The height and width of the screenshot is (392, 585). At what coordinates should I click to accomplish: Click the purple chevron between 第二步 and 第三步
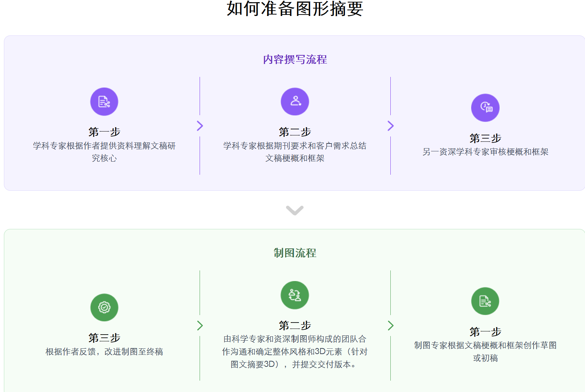coord(391,126)
